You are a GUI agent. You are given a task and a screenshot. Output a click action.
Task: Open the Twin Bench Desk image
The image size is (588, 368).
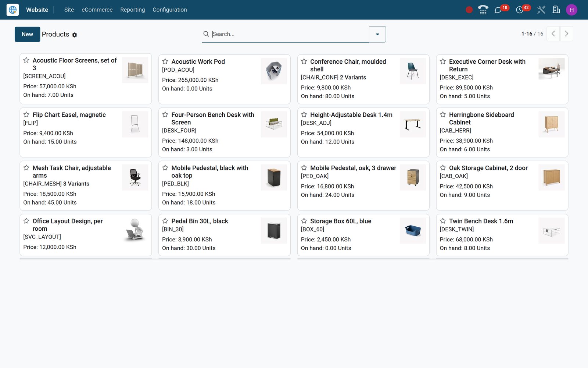pos(552,231)
